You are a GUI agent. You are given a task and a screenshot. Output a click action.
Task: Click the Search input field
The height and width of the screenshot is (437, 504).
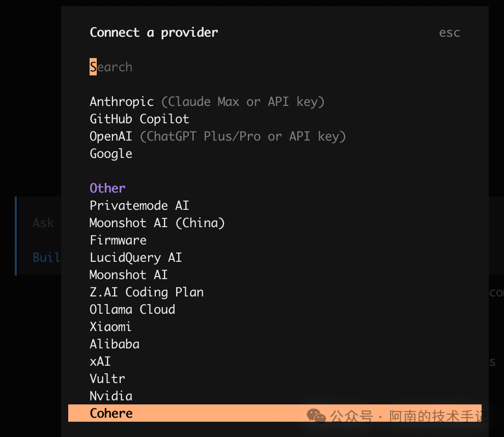110,67
